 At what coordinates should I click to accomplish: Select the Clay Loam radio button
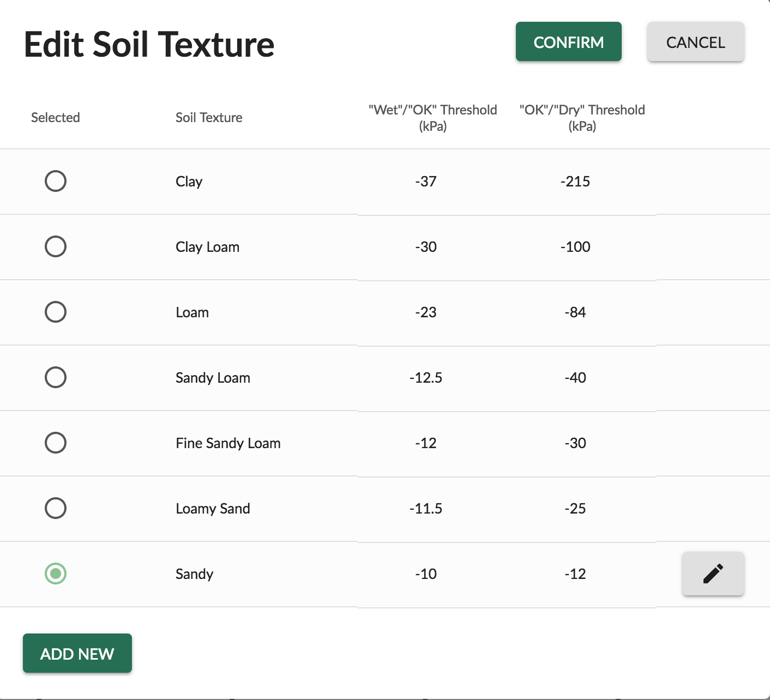coord(56,246)
